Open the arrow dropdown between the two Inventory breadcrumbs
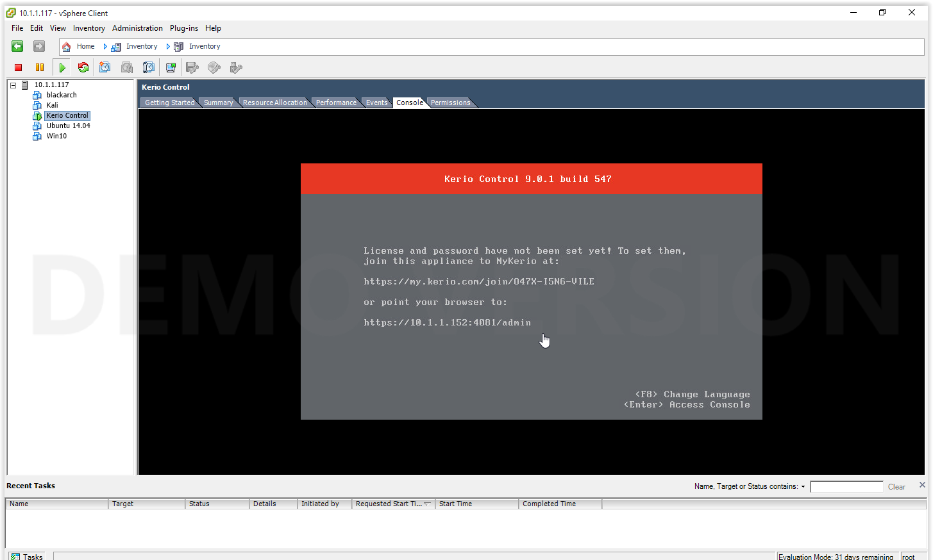The height and width of the screenshot is (560, 933). [168, 46]
